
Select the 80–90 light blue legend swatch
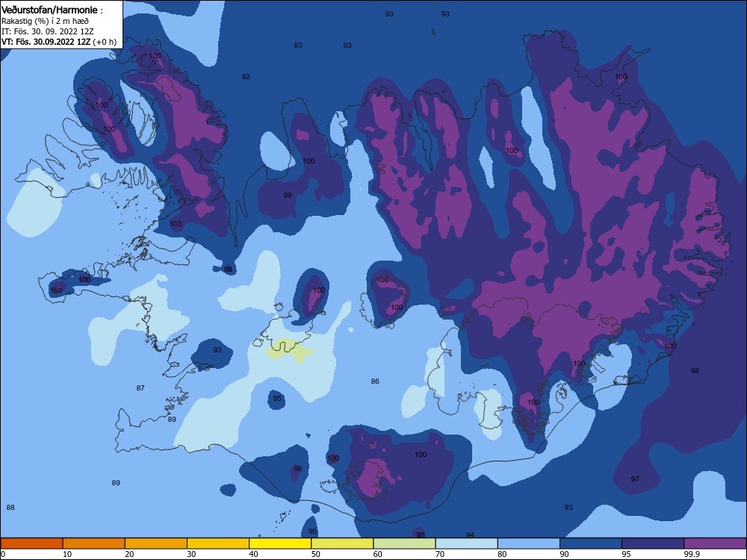click(529, 544)
